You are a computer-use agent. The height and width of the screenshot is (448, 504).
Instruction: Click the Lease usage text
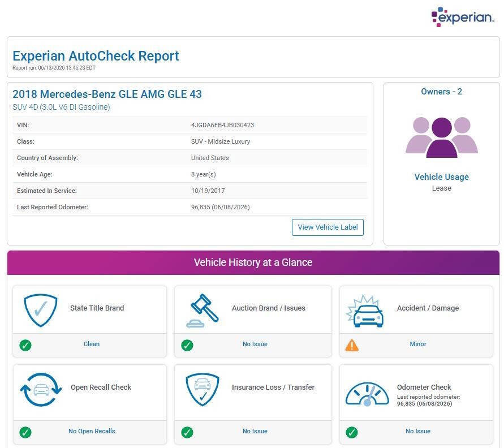click(x=442, y=188)
